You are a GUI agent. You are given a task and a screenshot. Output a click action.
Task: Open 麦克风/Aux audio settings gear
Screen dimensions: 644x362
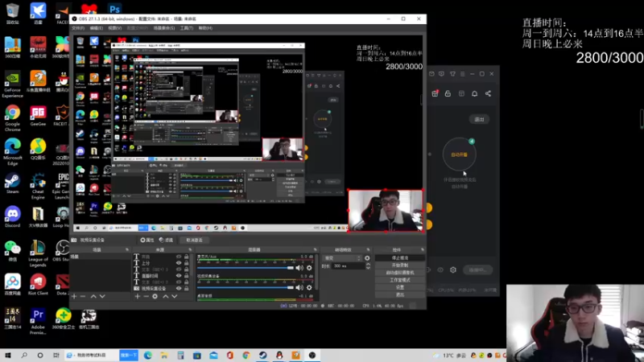point(309,268)
